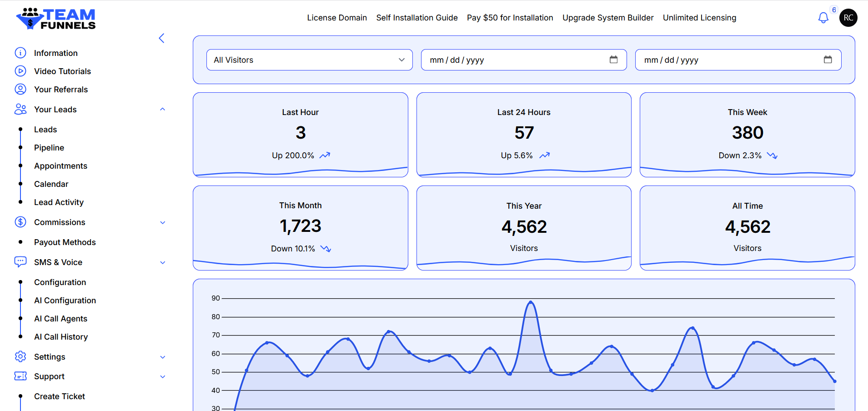Open calendar picker of the second date field

point(828,60)
